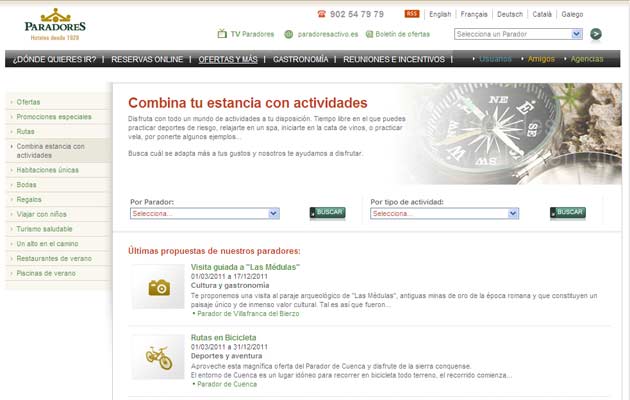
Task: Switch language to English
Action: point(440,14)
